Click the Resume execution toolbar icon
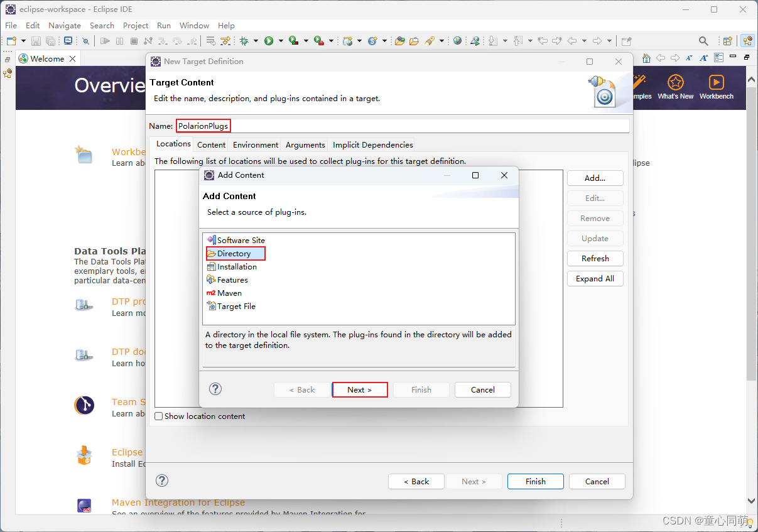Image resolution: width=758 pixels, height=532 pixels. pos(105,41)
